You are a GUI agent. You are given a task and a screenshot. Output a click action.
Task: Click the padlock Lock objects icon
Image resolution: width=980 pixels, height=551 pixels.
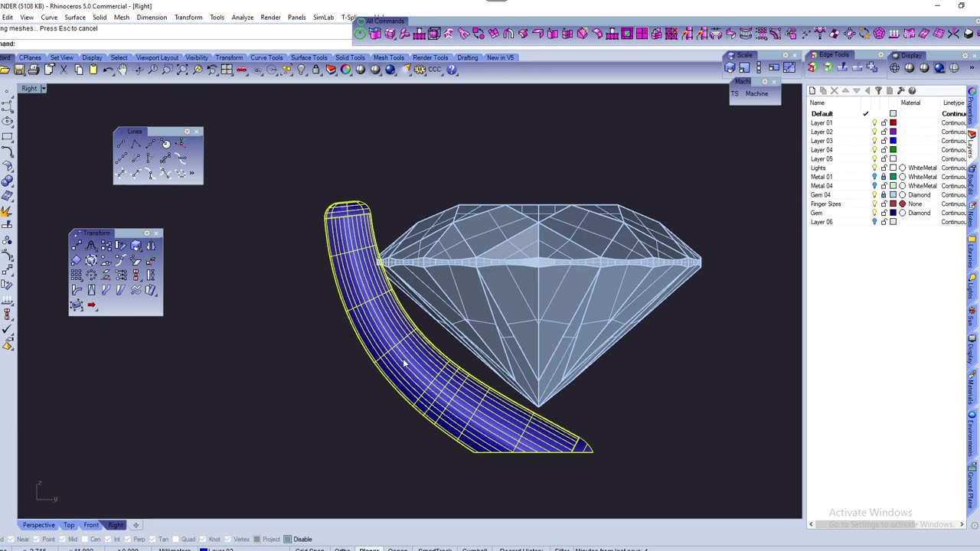click(x=315, y=70)
